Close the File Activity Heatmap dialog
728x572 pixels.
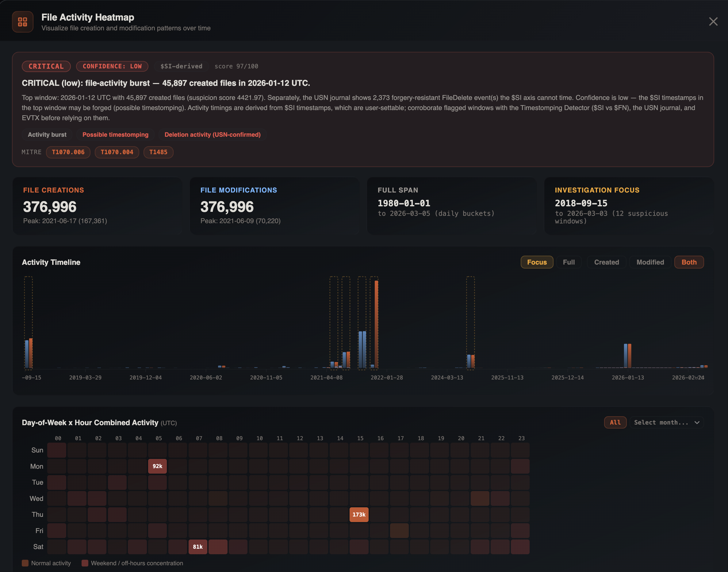point(713,21)
